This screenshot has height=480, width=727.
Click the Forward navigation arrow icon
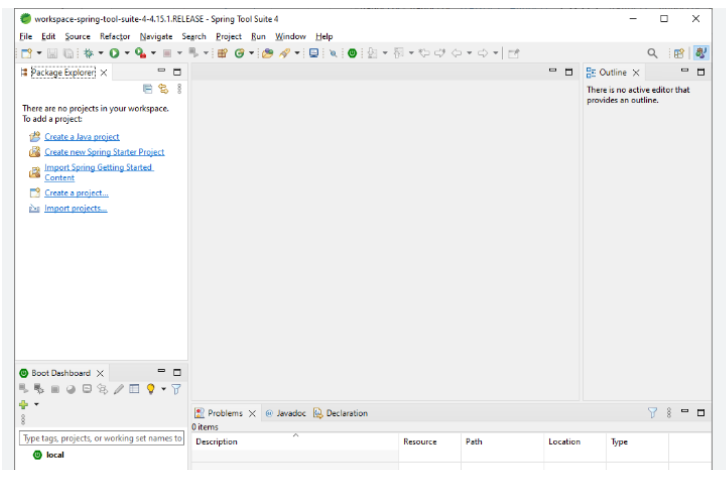483,53
